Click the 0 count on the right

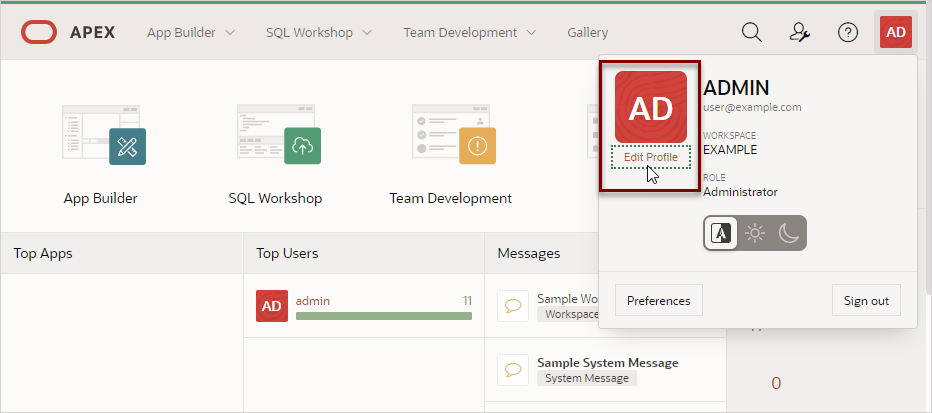(776, 383)
